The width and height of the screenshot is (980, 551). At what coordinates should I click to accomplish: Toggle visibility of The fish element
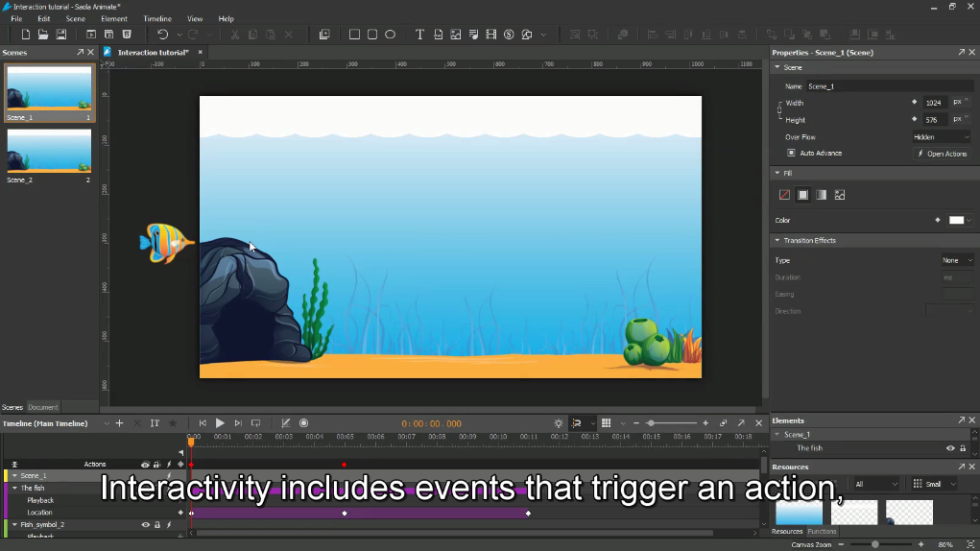tap(950, 448)
